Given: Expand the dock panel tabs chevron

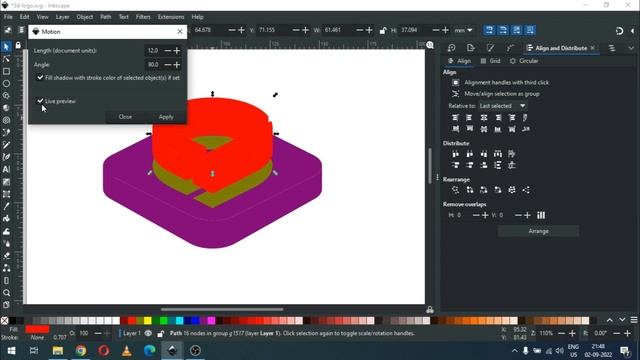Looking at the screenshot, I should click(x=631, y=48).
